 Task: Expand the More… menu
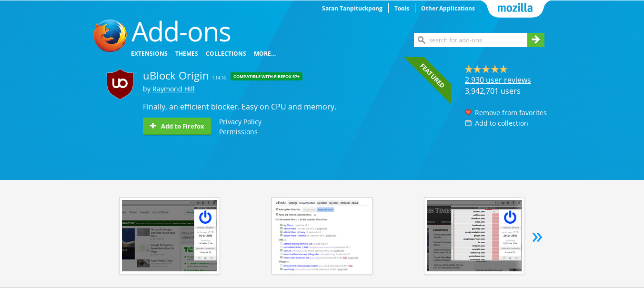[265, 54]
